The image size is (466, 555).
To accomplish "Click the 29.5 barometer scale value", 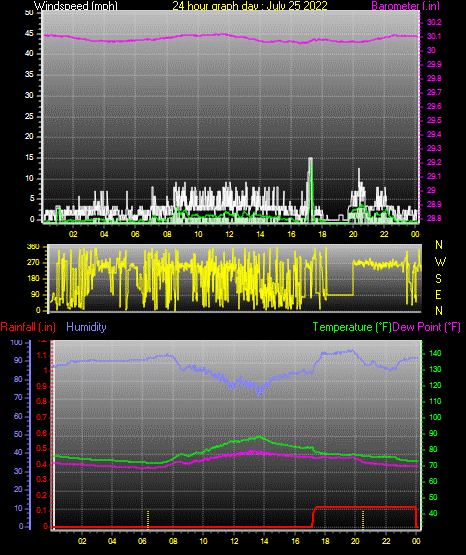I will click(434, 120).
